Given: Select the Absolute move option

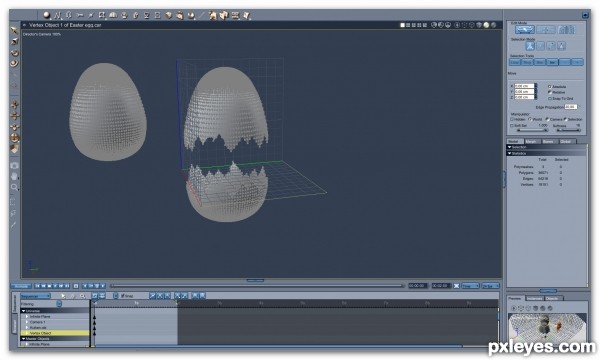Looking at the screenshot, I should click(x=550, y=86).
